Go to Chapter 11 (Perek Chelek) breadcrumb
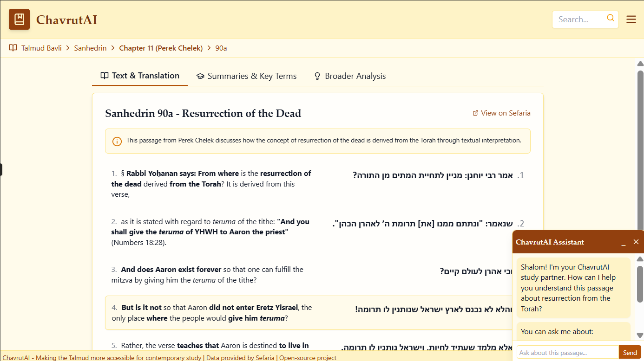Viewport: 644px width, 361px height. [x=161, y=48]
